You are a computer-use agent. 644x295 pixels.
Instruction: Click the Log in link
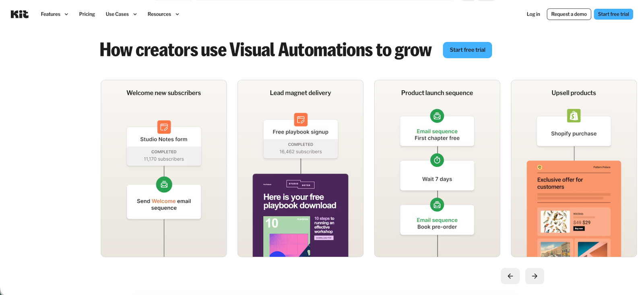click(533, 14)
